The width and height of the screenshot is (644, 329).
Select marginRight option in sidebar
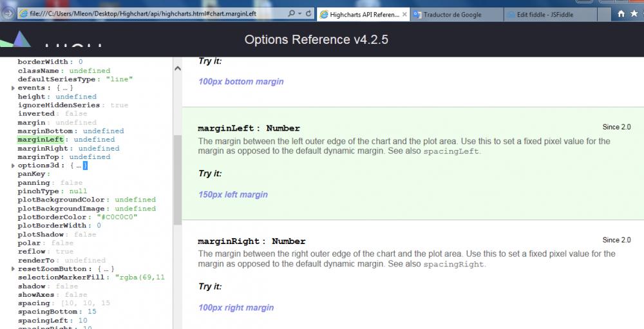click(43, 148)
